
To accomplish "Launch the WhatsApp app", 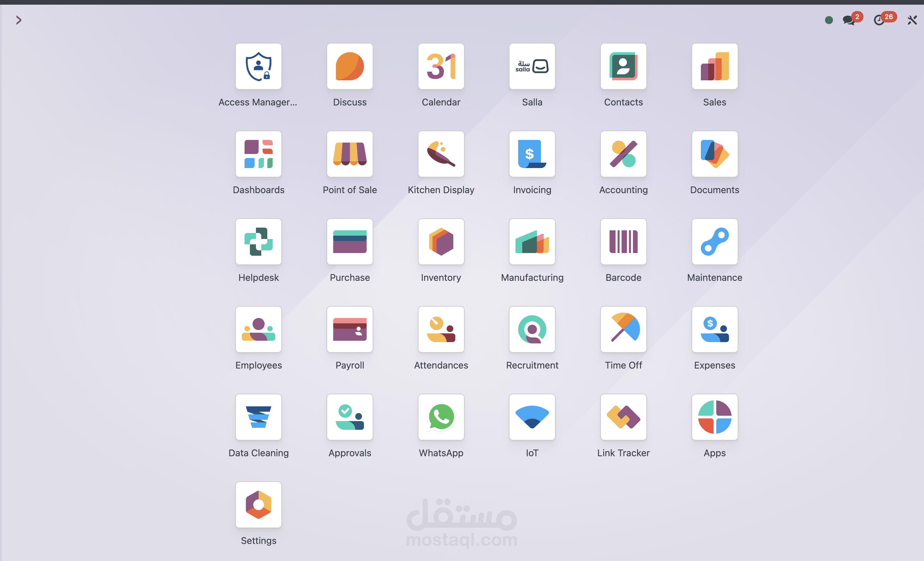I will [441, 417].
